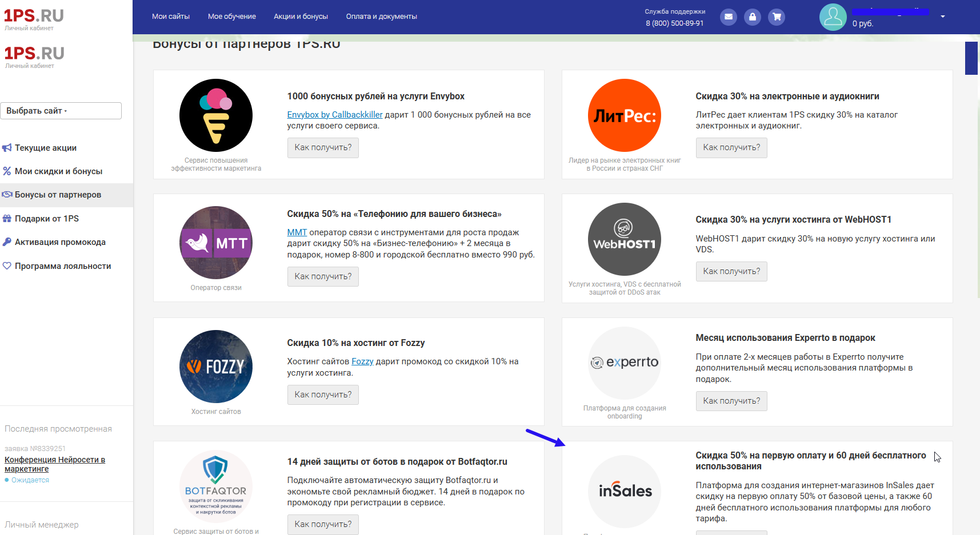The height and width of the screenshot is (535, 980).
Task: Open the Выбрать сайт dropdown
Action: 61,111
